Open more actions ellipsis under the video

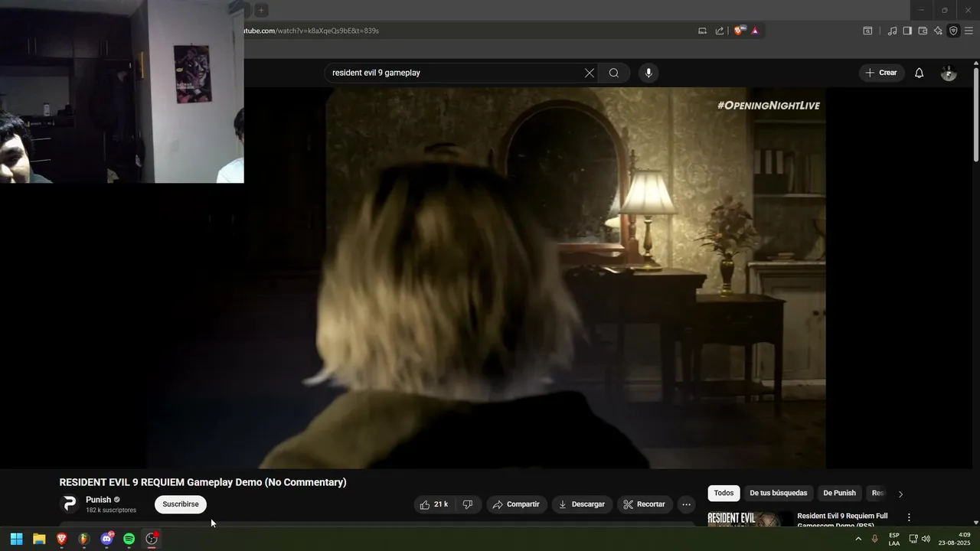tap(686, 504)
